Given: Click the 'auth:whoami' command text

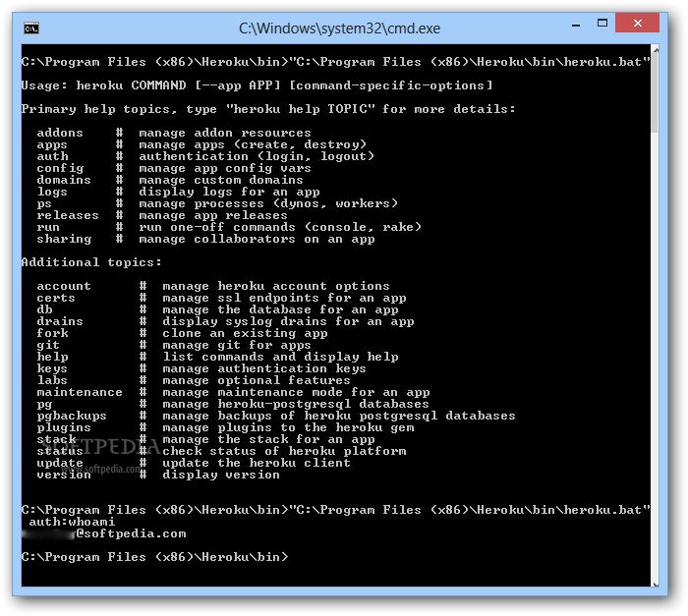Looking at the screenshot, I should (72, 522).
